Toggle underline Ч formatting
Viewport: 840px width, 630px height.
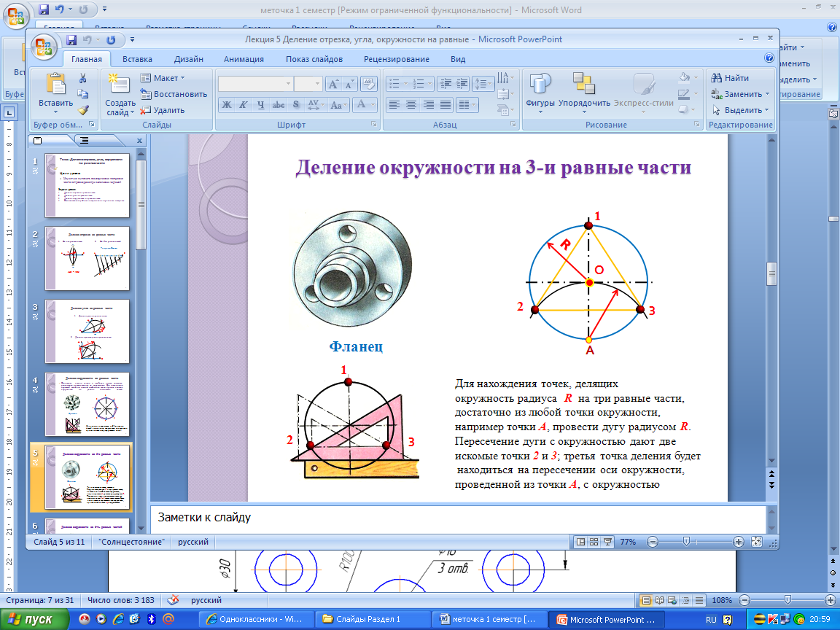pyautogui.click(x=260, y=105)
